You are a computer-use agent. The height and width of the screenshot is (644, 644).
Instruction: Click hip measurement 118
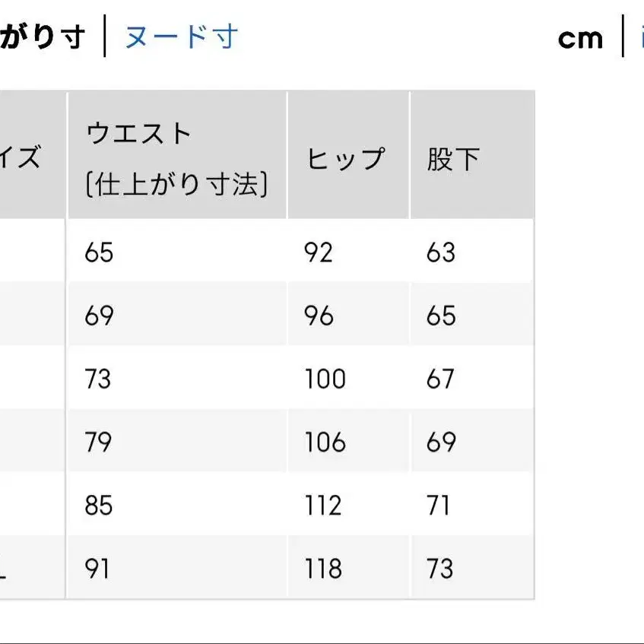click(x=324, y=568)
